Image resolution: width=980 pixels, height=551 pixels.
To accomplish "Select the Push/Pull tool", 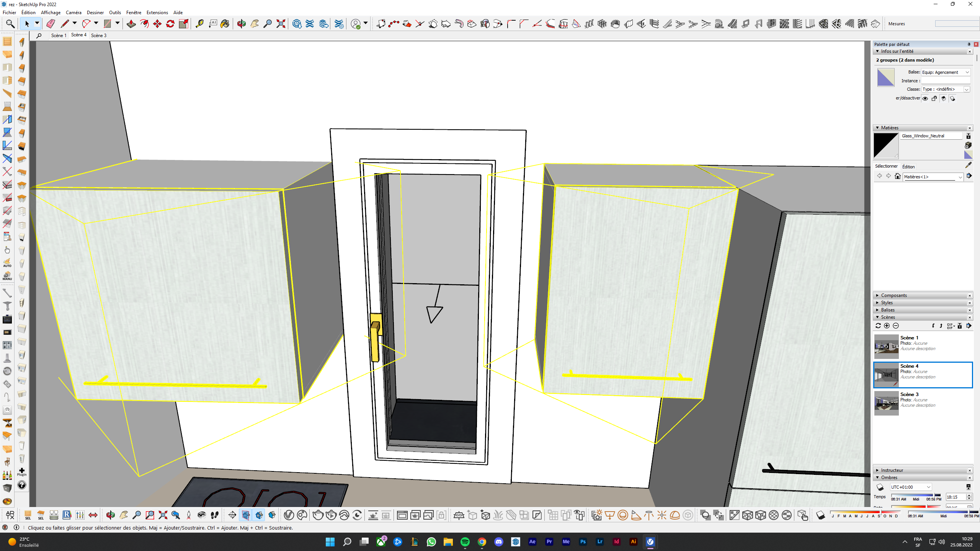I will click(x=131, y=24).
